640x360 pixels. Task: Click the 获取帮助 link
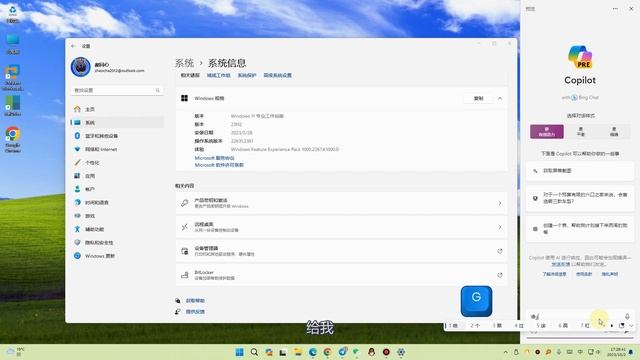click(x=195, y=301)
